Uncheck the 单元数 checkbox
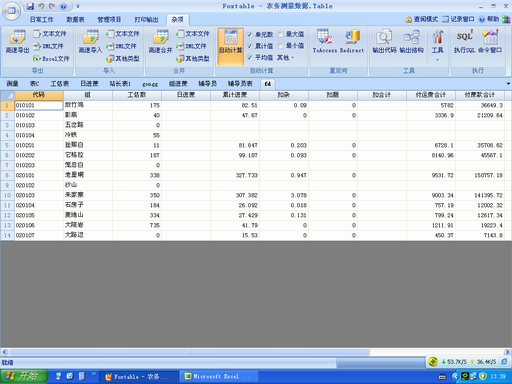This screenshot has height=384, width=512. 250,34
